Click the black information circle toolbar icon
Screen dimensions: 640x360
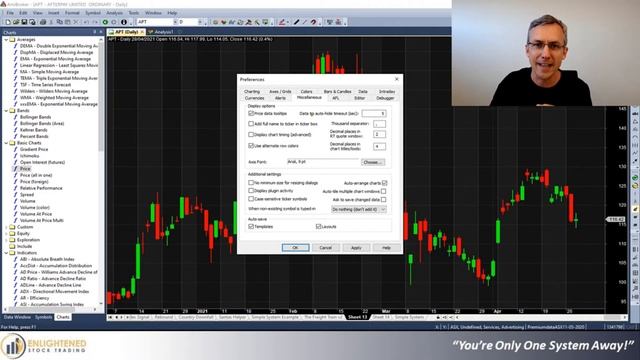click(124, 22)
